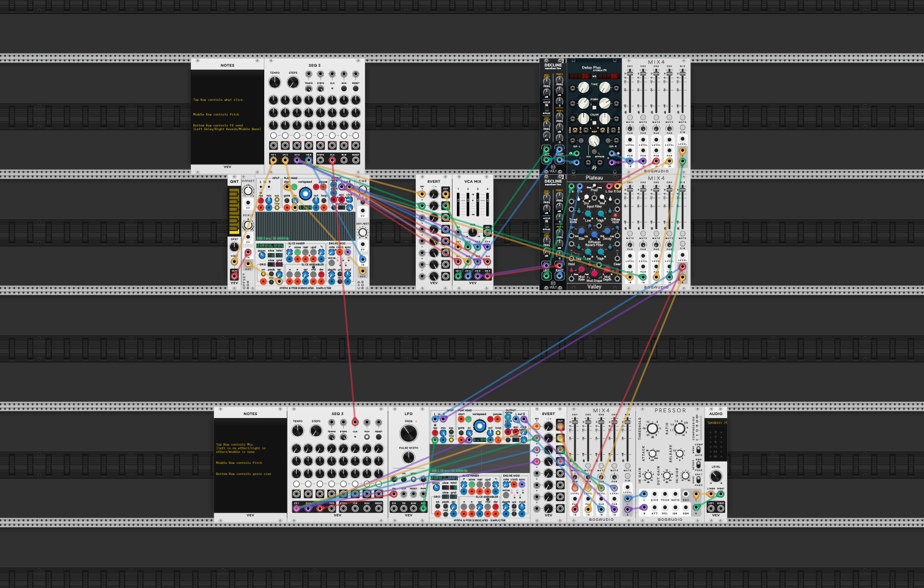
Task: Click the Wet knob on Plateau reverb
Action: 602,197
